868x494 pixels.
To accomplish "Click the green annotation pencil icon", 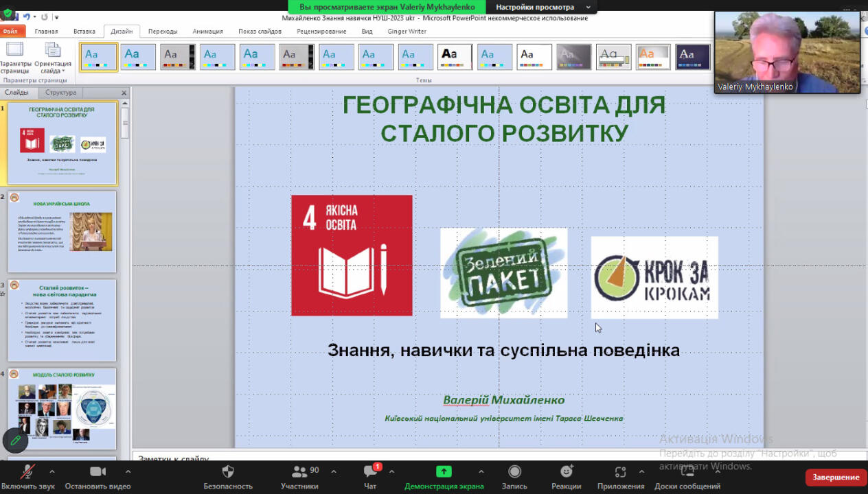I will 15,440.
